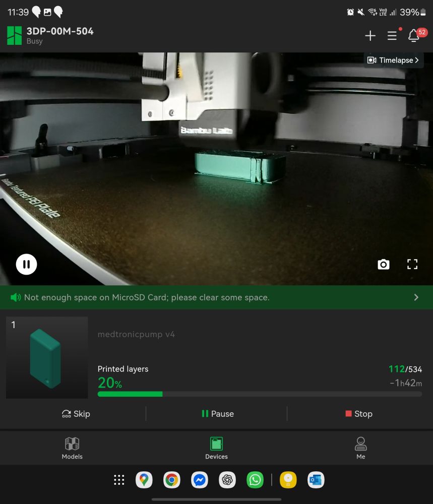Open the medtronicpump v4 model thumbnail
Viewport: 433px width, 504px height.
[47, 357]
